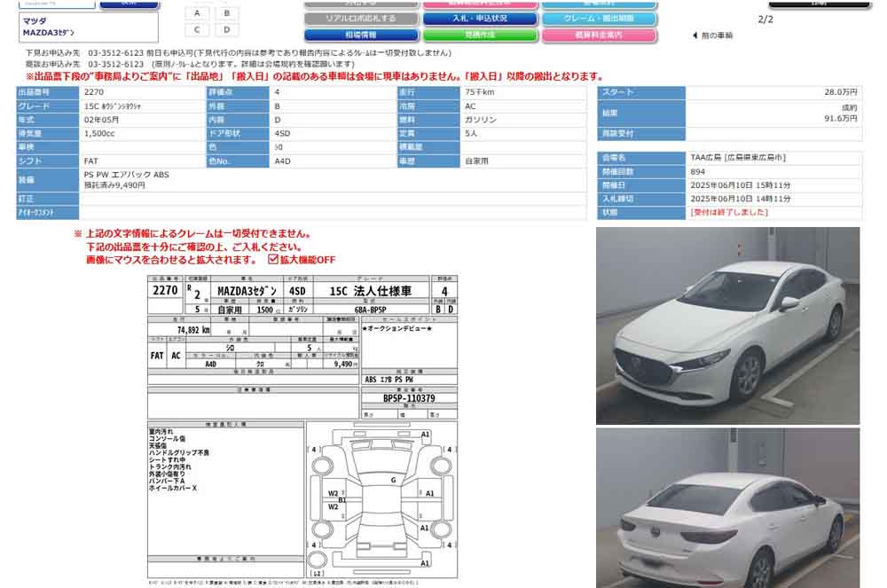
Task: Enlarge the rear view car photo
Action: point(727,507)
